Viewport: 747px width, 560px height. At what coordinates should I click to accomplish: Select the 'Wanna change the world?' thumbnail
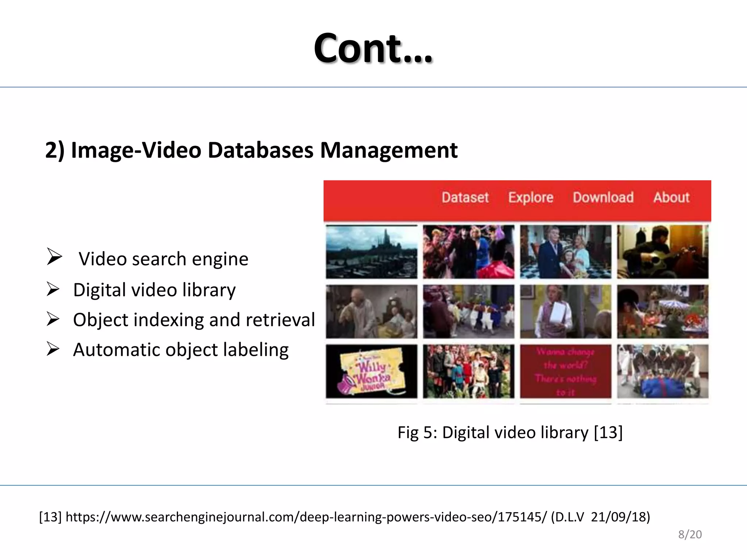[566, 372]
